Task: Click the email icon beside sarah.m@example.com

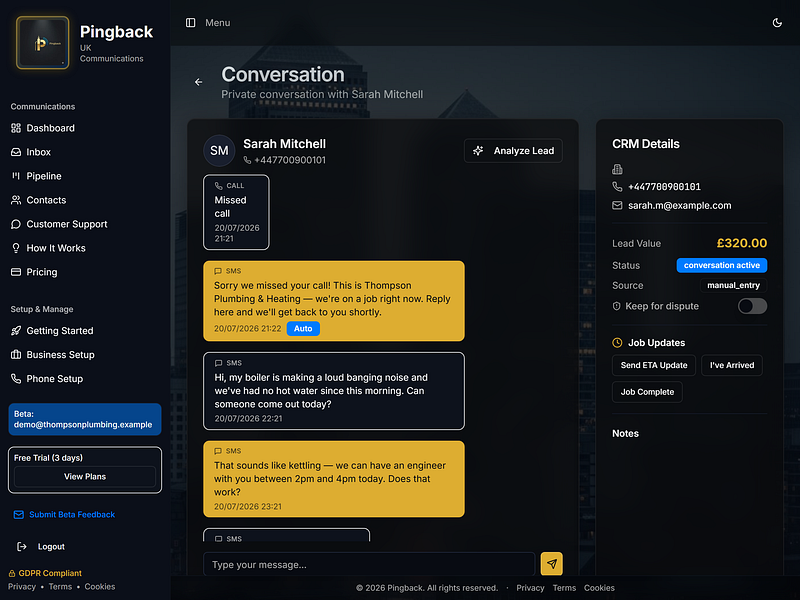Action: 617,205
